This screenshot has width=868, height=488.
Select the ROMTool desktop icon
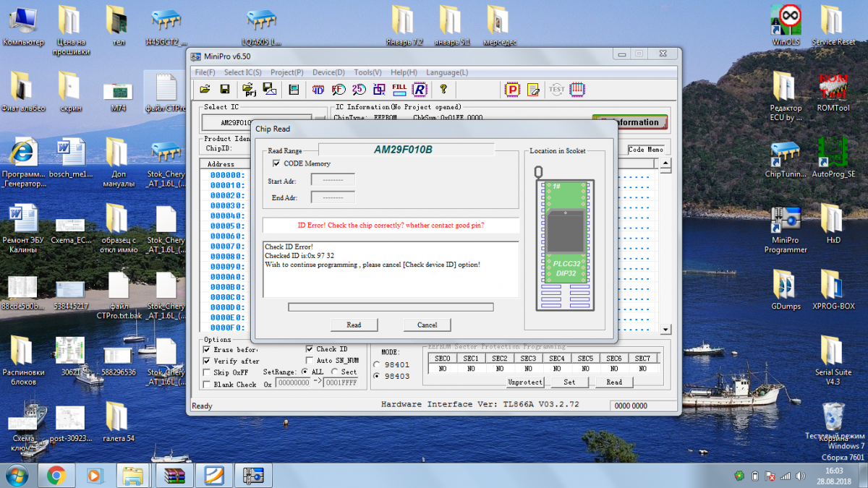(x=833, y=91)
